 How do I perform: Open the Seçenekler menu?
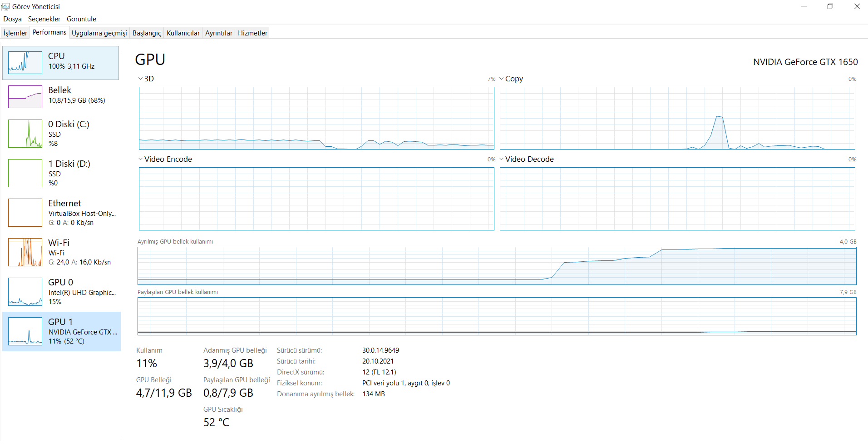44,19
